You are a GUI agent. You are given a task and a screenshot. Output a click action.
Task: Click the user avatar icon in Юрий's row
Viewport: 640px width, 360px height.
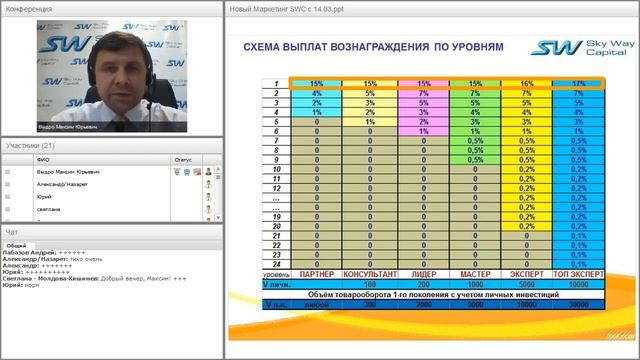pyautogui.click(x=209, y=197)
